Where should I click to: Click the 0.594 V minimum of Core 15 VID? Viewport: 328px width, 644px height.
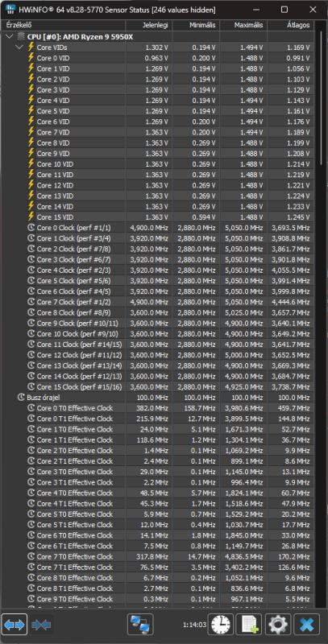click(x=204, y=217)
